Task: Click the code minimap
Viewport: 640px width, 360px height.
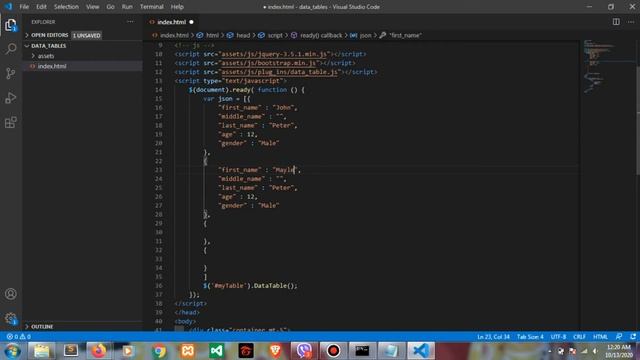Action: click(608, 67)
